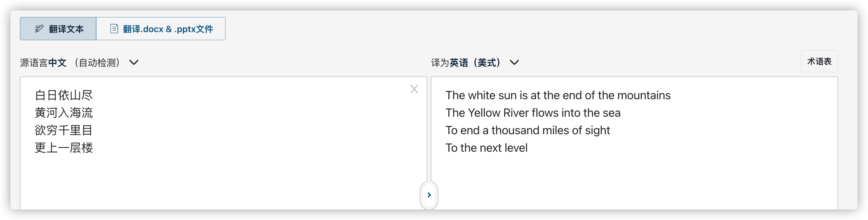Open source language dropdown chevron
This screenshot has width=868, height=220.
point(134,62)
